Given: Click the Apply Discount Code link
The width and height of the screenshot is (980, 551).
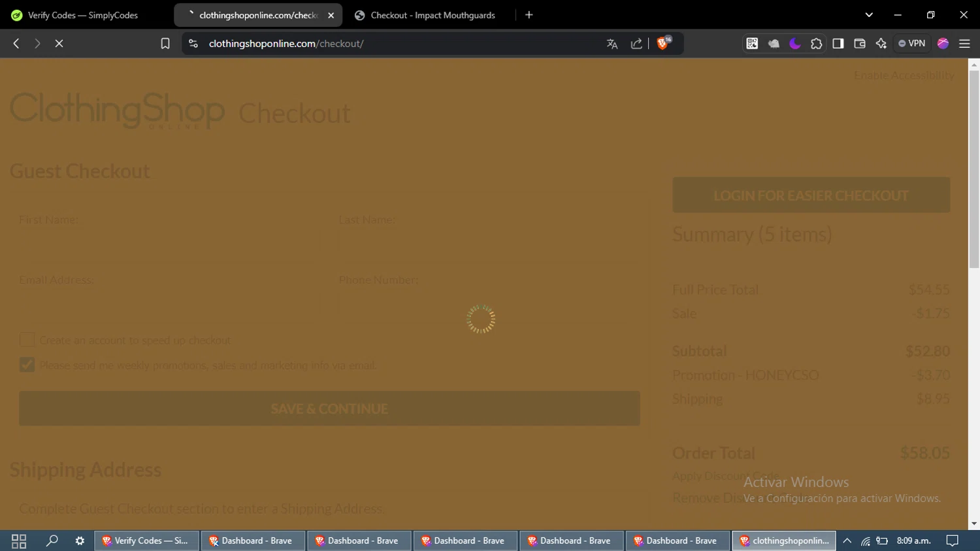Looking at the screenshot, I should click(725, 476).
